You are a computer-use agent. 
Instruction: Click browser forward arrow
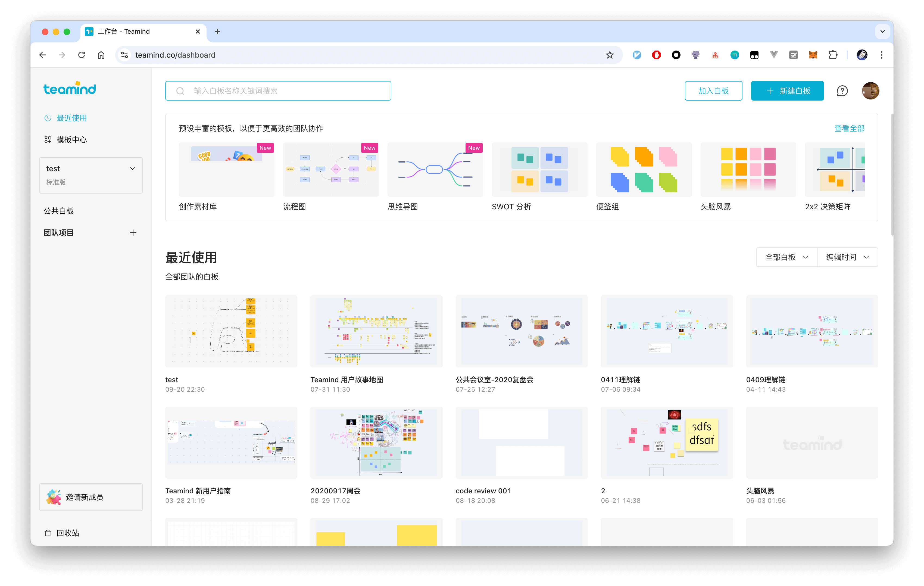[x=62, y=55]
